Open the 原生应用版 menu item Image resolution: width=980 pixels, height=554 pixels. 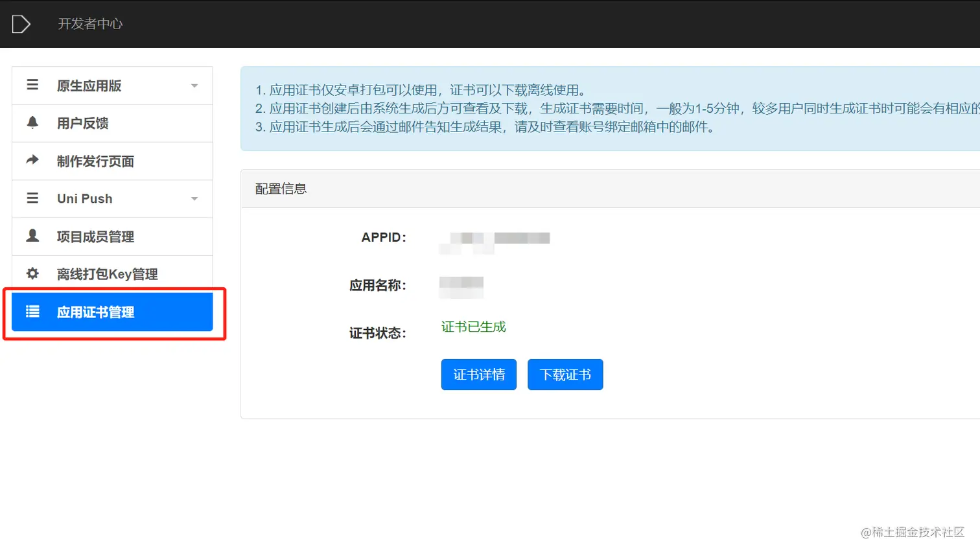pyautogui.click(x=112, y=86)
